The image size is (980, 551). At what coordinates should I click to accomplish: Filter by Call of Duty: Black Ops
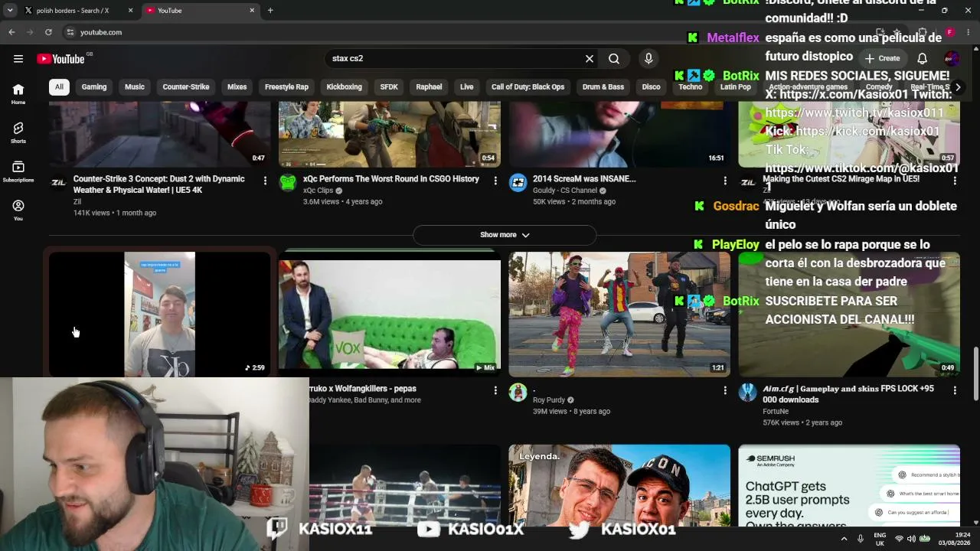(528, 87)
